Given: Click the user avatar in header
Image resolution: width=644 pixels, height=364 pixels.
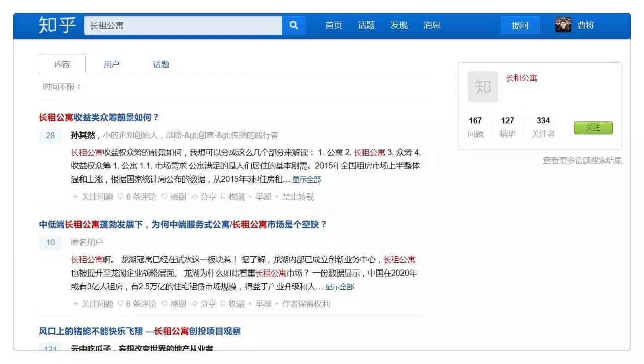Looking at the screenshot, I should 563,25.
